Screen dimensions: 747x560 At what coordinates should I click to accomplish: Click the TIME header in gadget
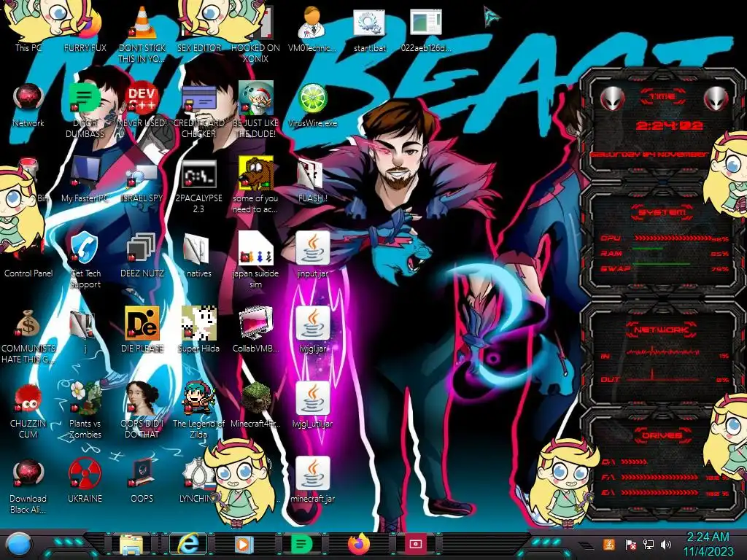coord(663,97)
